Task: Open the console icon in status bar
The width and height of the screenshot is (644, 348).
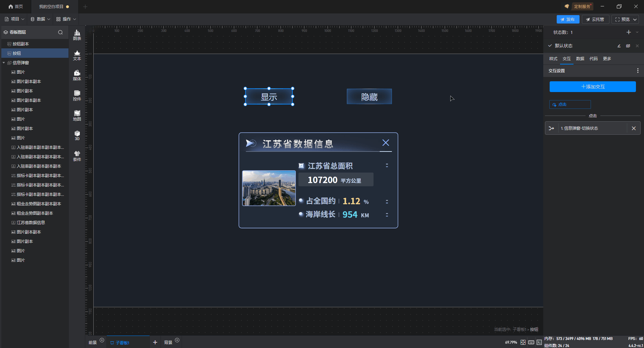Action: pyautogui.click(x=539, y=342)
